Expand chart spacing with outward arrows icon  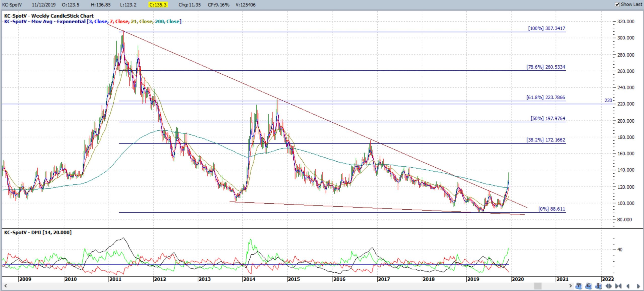[609, 286]
